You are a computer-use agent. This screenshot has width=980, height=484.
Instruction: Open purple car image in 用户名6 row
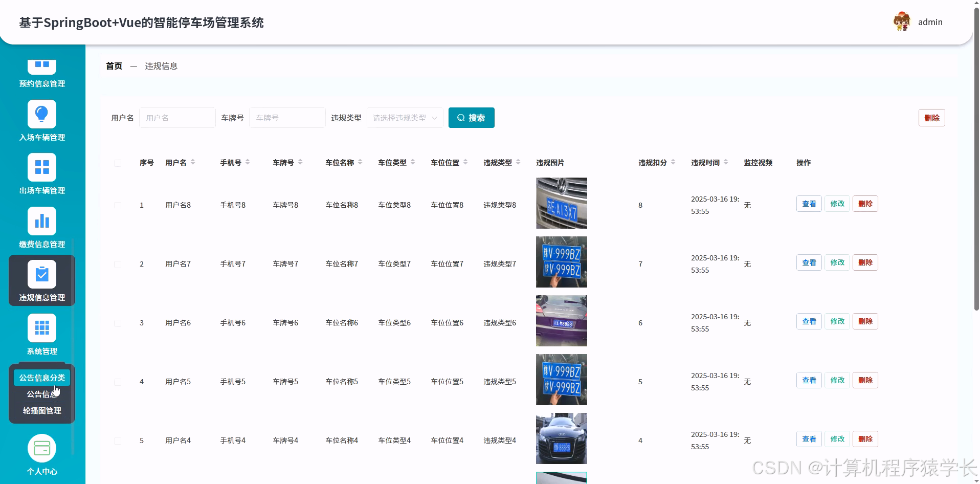562,321
